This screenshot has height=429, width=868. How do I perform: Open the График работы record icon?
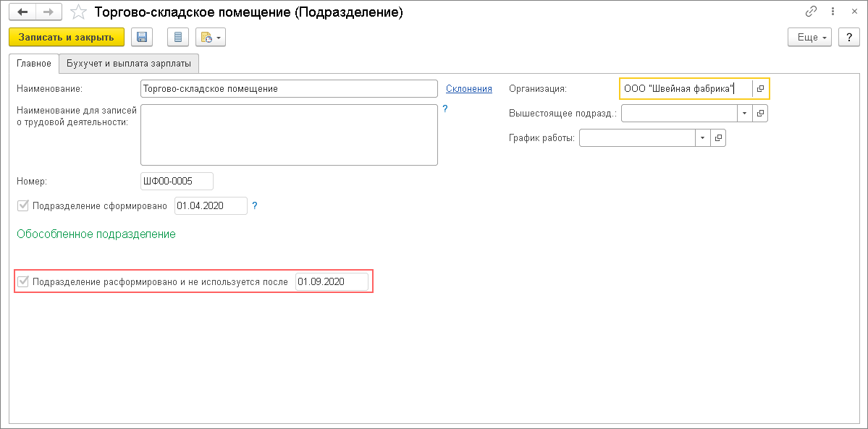click(x=718, y=138)
